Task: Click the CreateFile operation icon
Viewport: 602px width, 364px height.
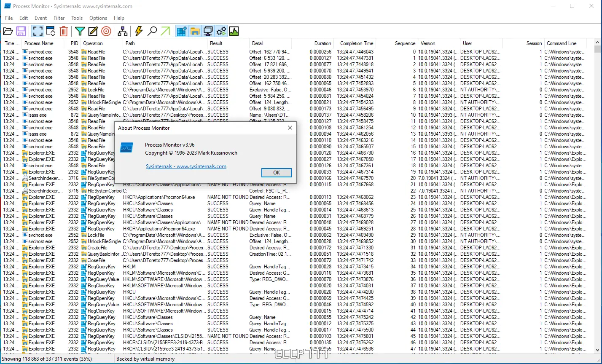Action: [84, 248]
